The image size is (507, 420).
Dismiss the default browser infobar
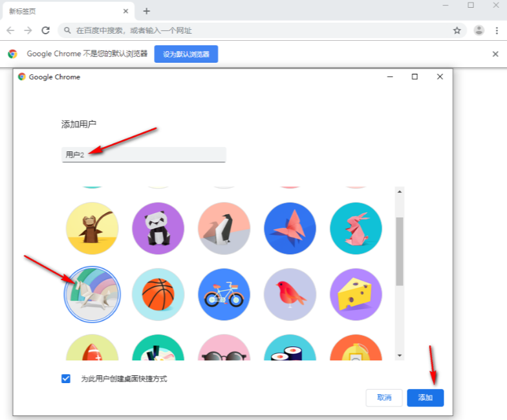[495, 54]
